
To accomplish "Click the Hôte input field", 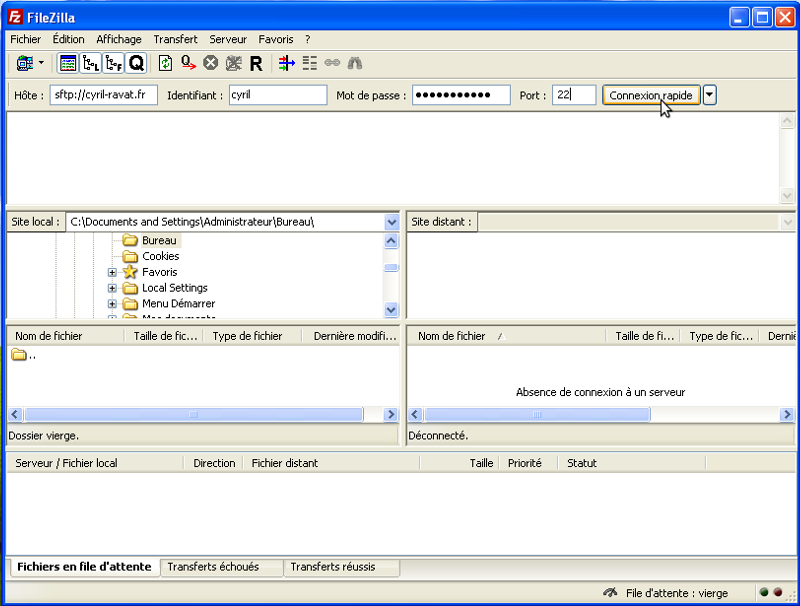I will [x=104, y=95].
